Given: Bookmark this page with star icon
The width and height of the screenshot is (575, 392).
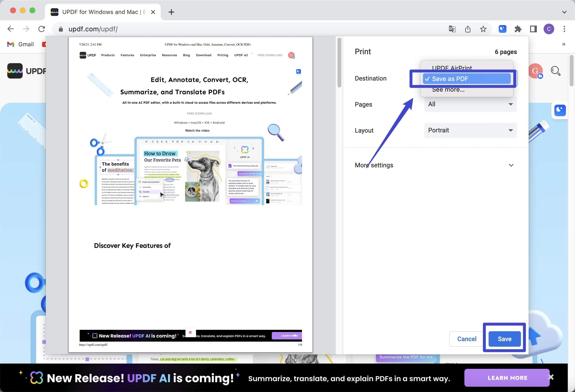Looking at the screenshot, I should click(x=483, y=29).
